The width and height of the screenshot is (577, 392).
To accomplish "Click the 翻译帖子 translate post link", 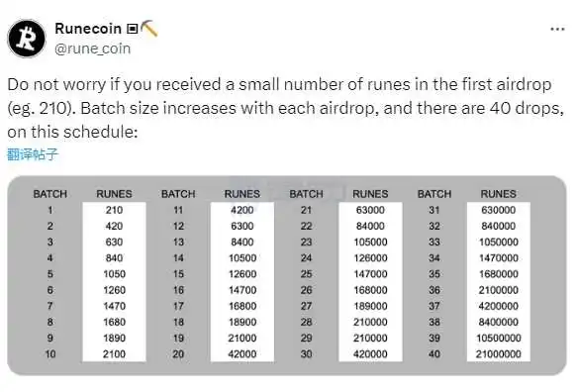I will pyautogui.click(x=33, y=154).
